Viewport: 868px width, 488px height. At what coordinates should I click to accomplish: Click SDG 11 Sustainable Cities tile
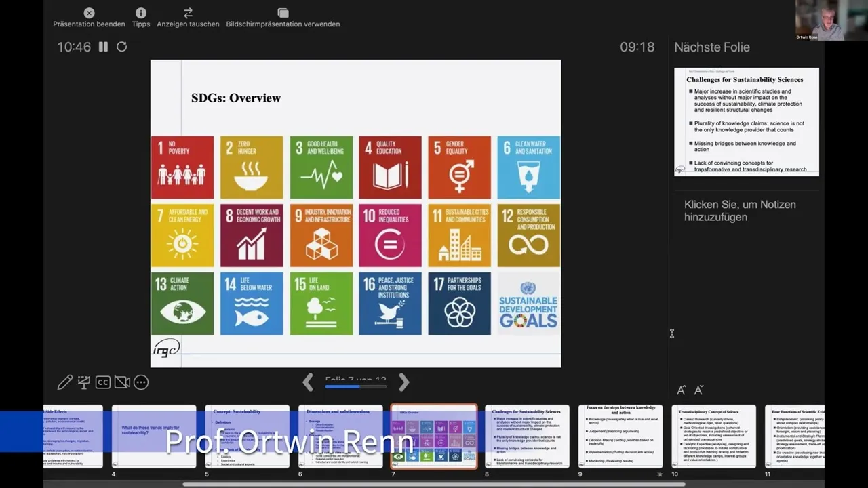tap(460, 236)
